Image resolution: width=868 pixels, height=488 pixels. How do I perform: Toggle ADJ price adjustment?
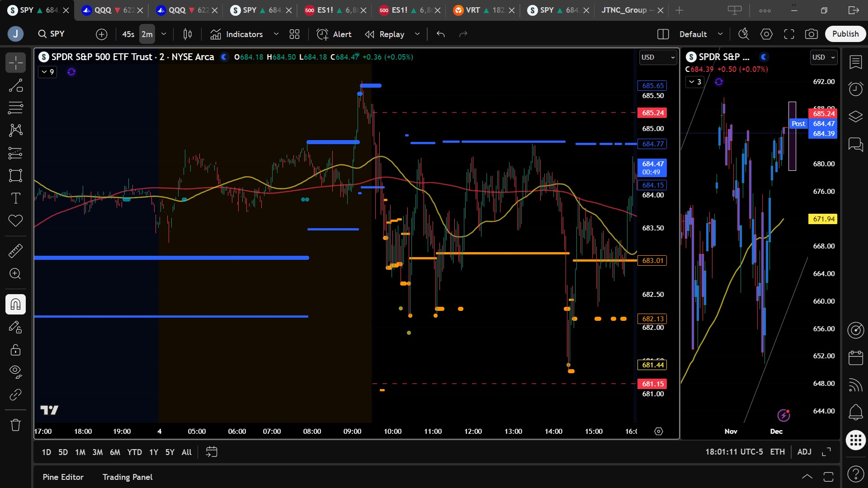click(x=804, y=452)
